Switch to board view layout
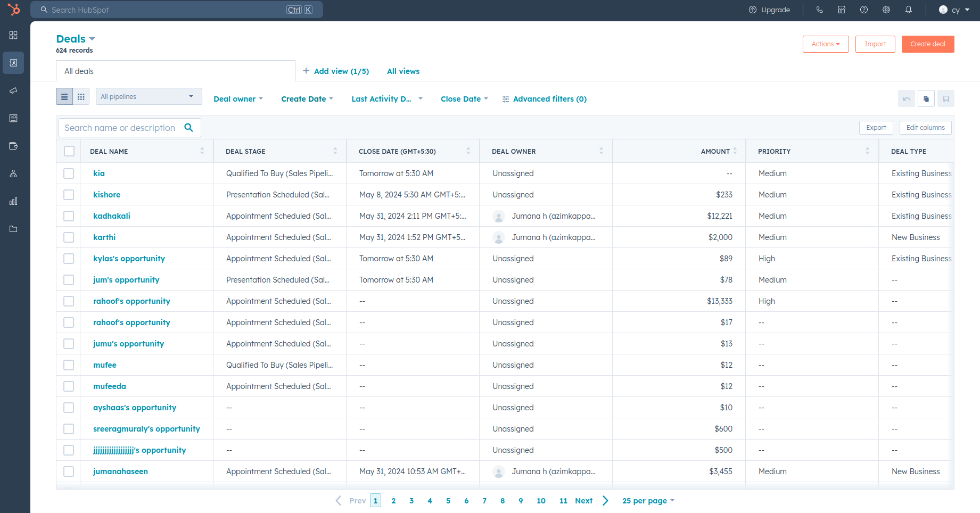Image resolution: width=980 pixels, height=513 pixels. point(81,97)
